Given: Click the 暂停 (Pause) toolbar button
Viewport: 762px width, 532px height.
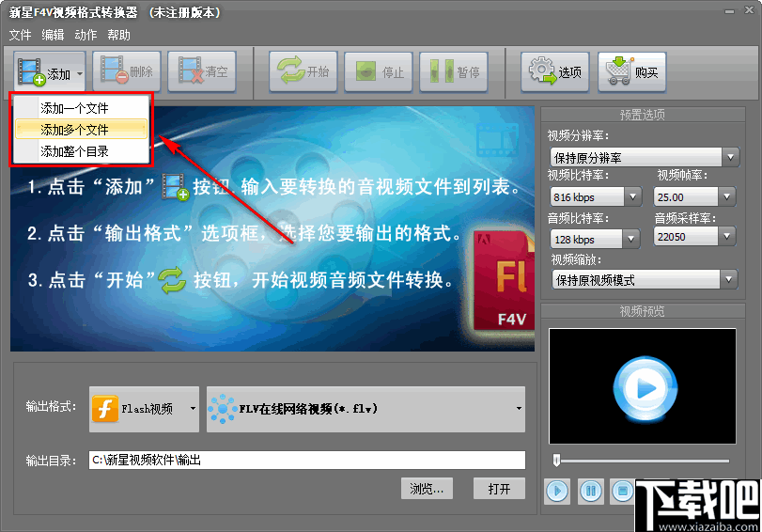Looking at the screenshot, I should click(x=454, y=71).
